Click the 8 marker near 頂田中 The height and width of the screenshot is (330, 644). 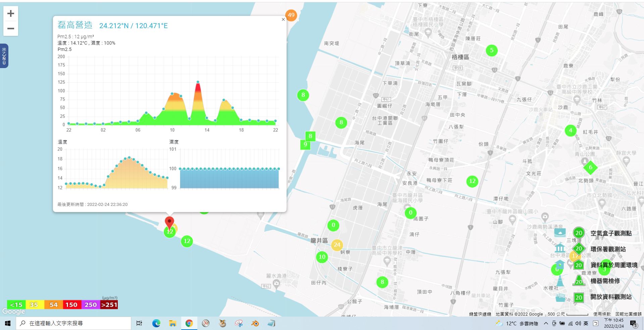pyautogui.click(x=382, y=282)
